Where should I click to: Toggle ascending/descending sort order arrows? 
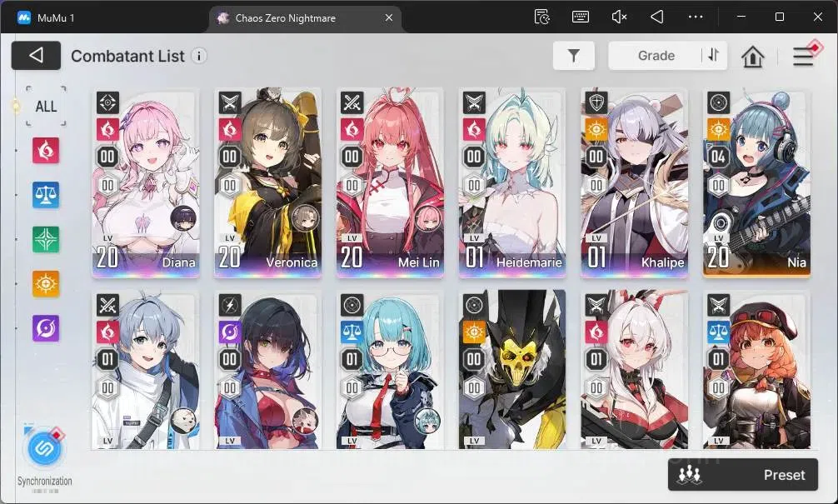click(714, 55)
